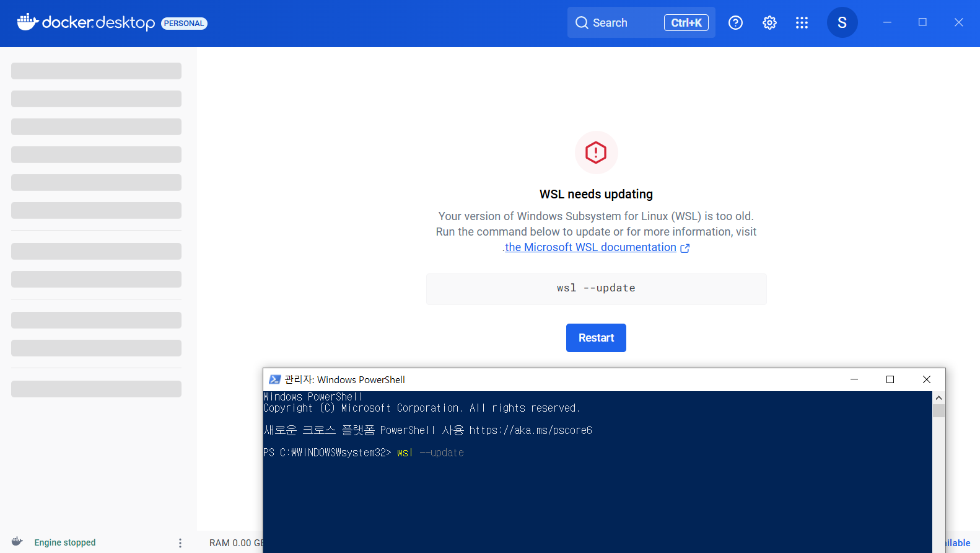Open the engine options three-dot menu
The width and height of the screenshot is (980, 553).
point(180,543)
